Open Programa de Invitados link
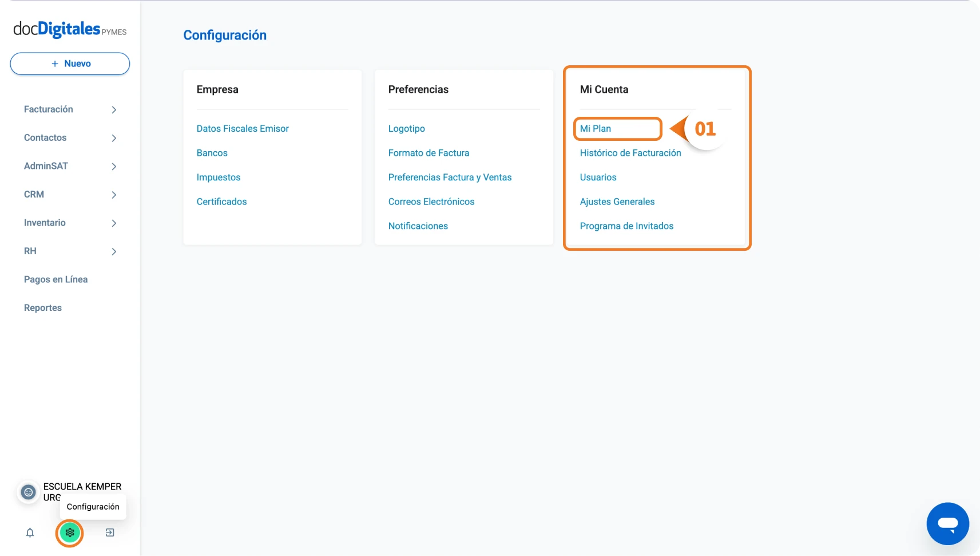The height and width of the screenshot is (556, 980). 626,226
